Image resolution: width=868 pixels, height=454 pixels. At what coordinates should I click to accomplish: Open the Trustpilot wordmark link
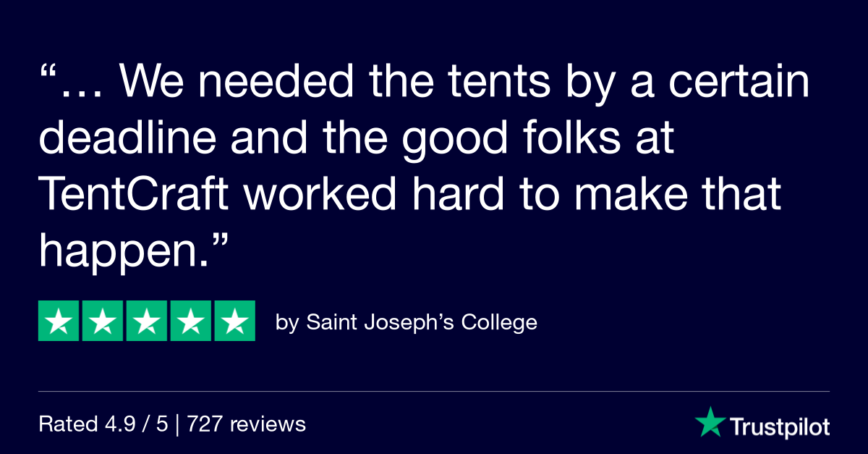click(x=779, y=427)
